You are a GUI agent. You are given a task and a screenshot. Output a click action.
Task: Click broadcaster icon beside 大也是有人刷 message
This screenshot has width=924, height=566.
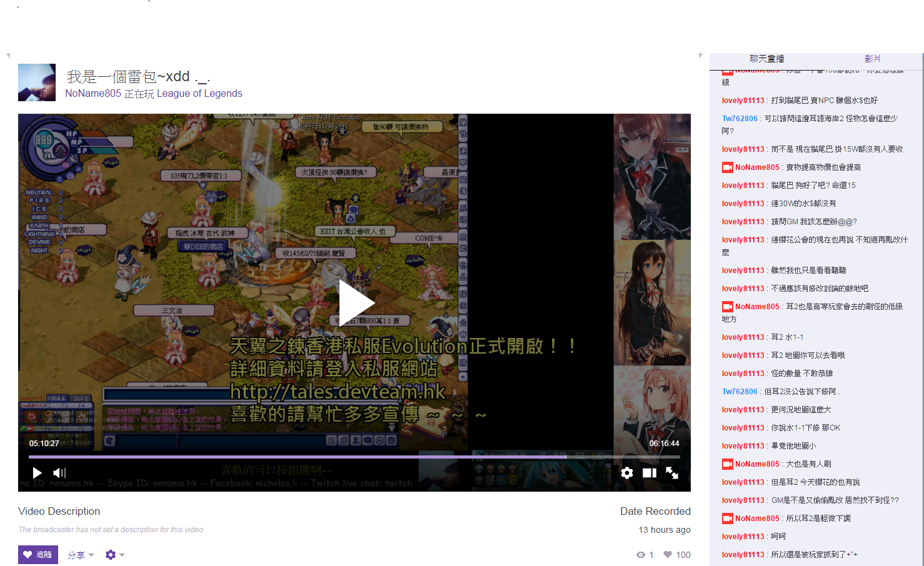point(728,464)
